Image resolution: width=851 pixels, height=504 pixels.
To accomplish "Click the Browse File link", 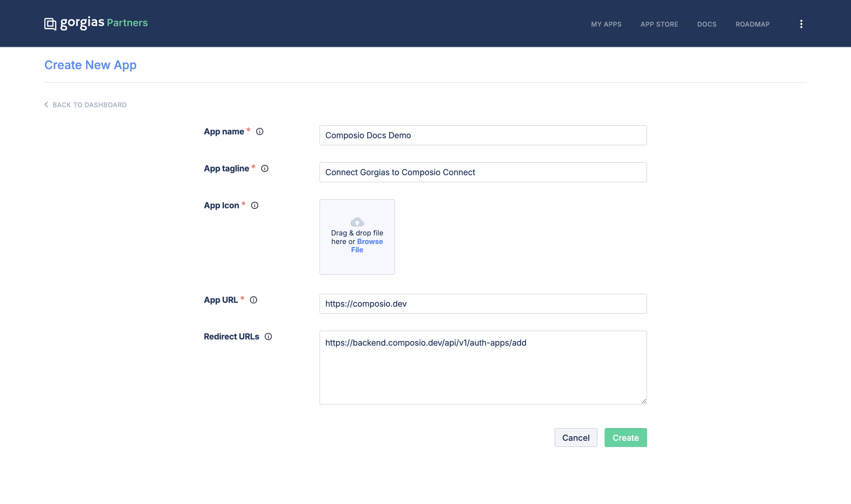I will (x=367, y=246).
